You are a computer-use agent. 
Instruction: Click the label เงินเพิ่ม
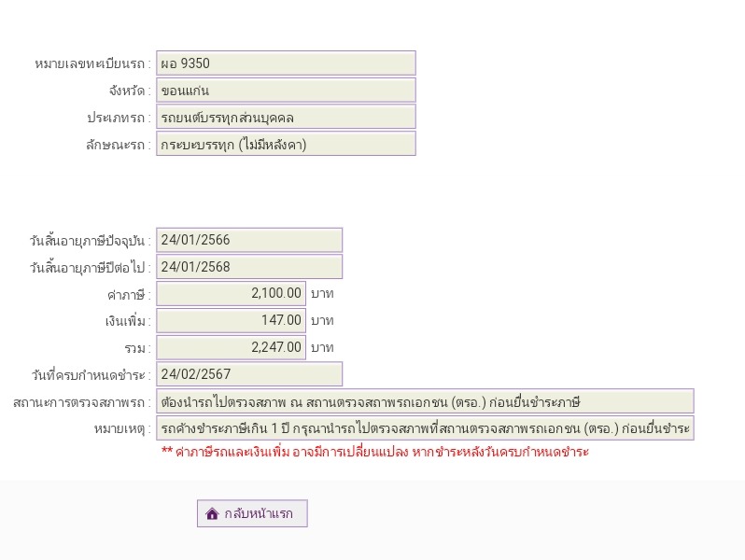pos(128,322)
